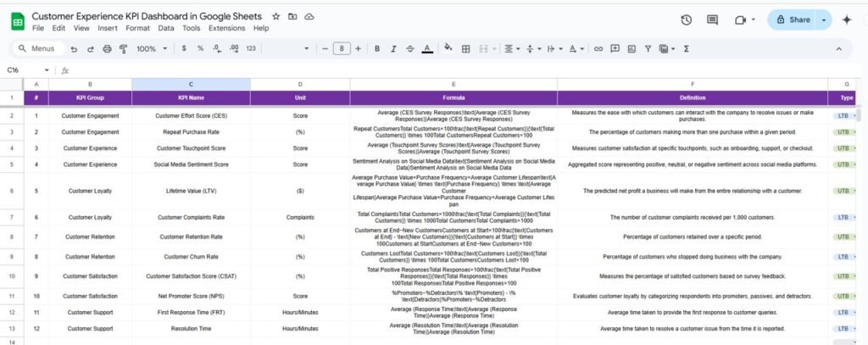Click the font size field
868x345 pixels.
pyautogui.click(x=342, y=48)
